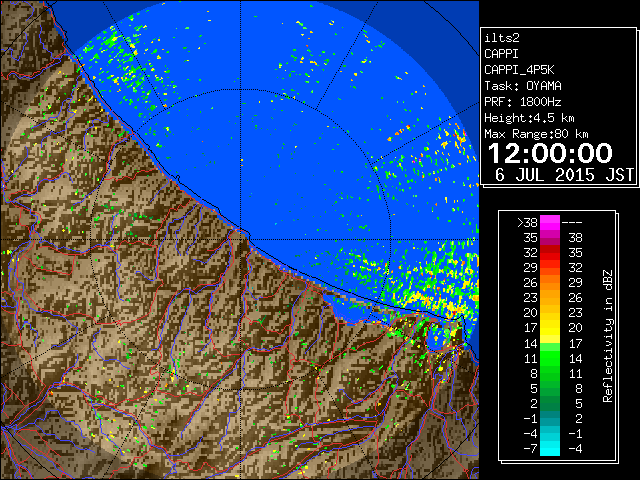Click the '6 JUL 2015 JST' date
640x480 pixels.
(x=564, y=175)
